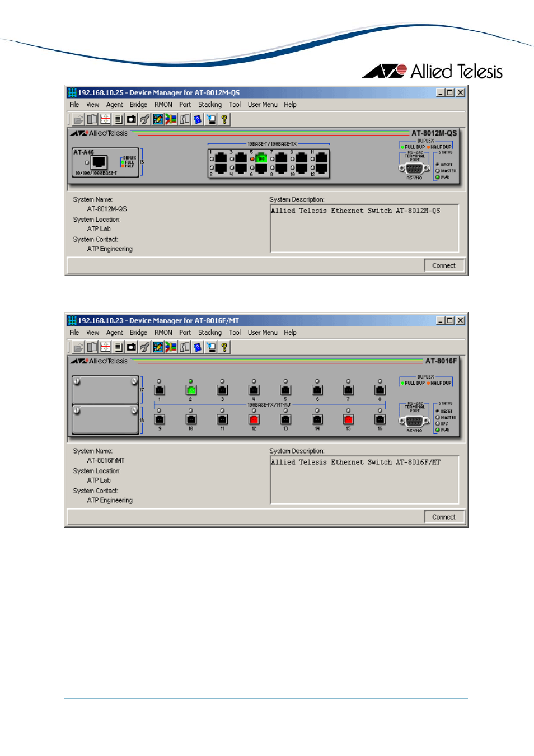Image resolution: width=534 pixels, height=756 pixels.
Task: Open User Menu in AT-8012M-QS window
Action: (x=263, y=105)
